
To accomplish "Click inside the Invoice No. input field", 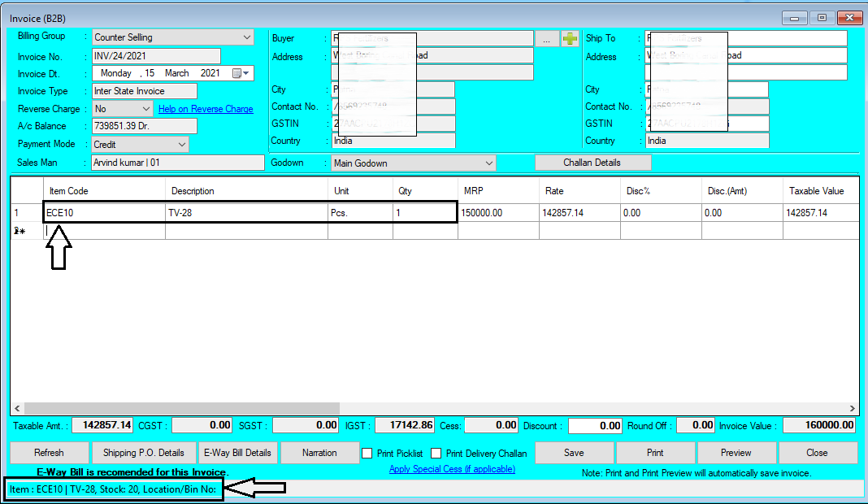I will tap(154, 55).
